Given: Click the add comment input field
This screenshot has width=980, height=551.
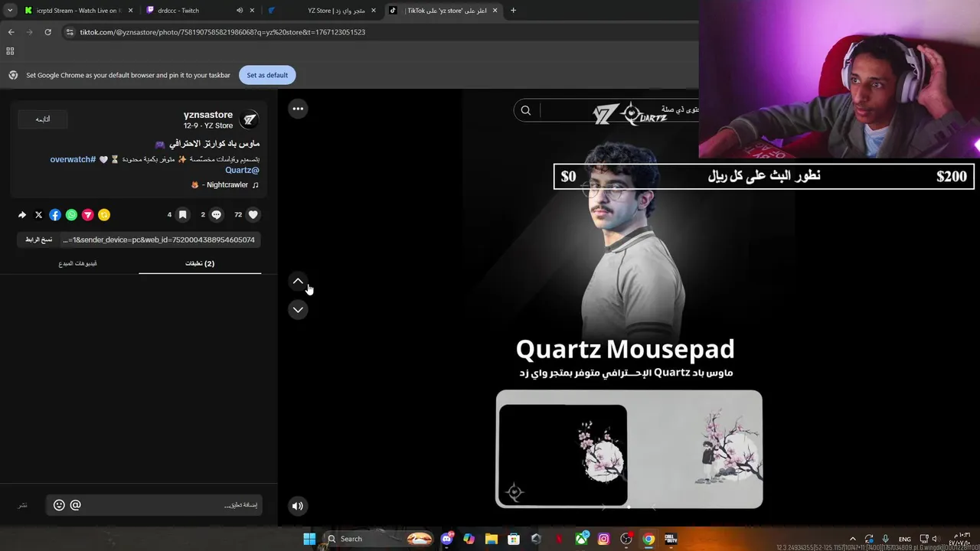Looking at the screenshot, I should pyautogui.click(x=153, y=505).
